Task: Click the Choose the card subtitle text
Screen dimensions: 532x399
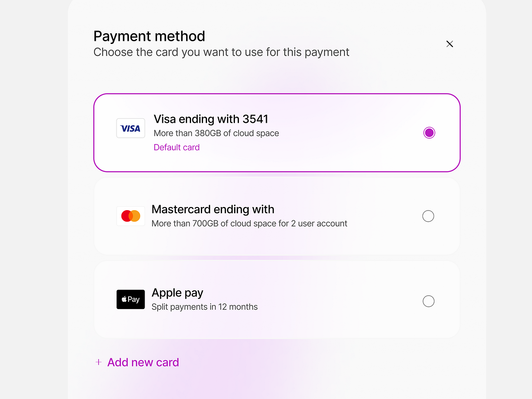Action: point(221,52)
